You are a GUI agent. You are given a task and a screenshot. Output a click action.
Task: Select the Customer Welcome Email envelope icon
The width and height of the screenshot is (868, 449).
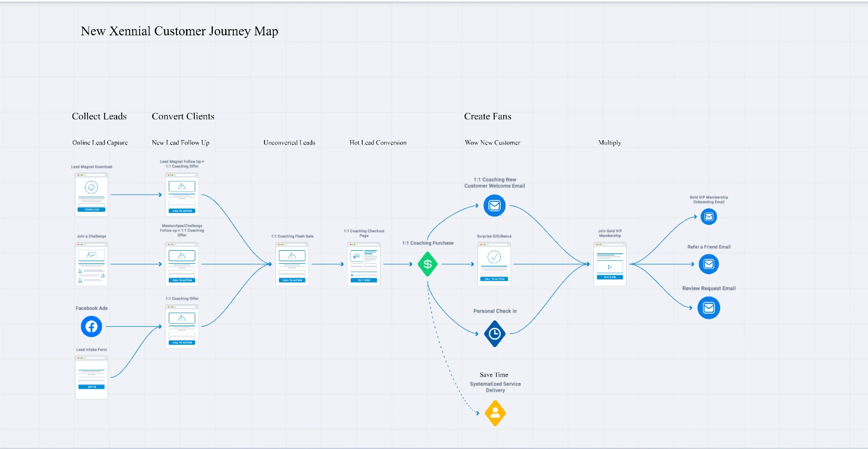click(495, 206)
